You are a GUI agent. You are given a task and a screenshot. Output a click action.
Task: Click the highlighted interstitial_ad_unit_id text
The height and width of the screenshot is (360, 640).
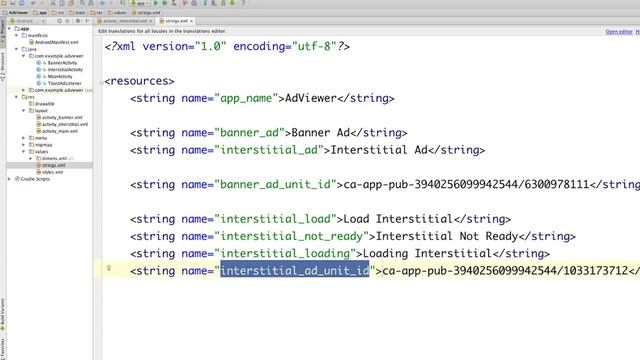tap(295, 271)
